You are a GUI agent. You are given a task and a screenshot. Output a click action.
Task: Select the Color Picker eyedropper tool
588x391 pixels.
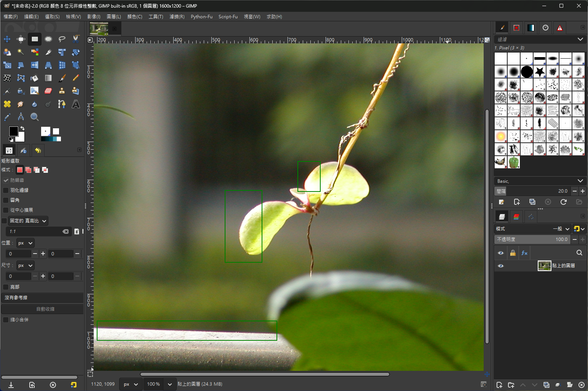pyautogui.click(x=7, y=117)
